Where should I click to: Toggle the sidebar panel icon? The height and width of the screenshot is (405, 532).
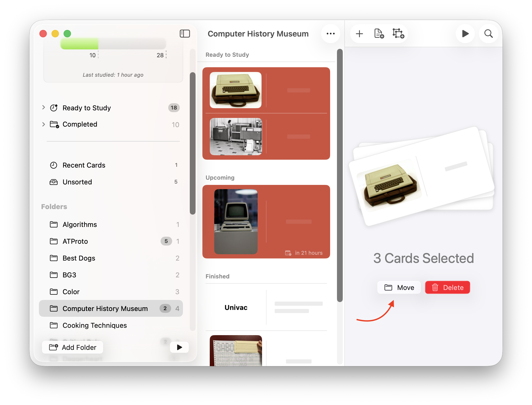click(x=185, y=34)
